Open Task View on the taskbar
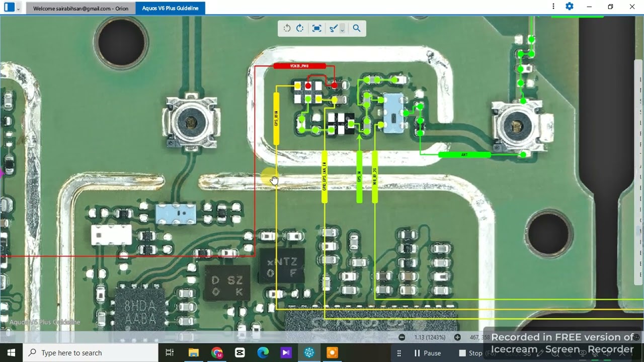Viewport: 644px width, 362px height. (x=170, y=352)
